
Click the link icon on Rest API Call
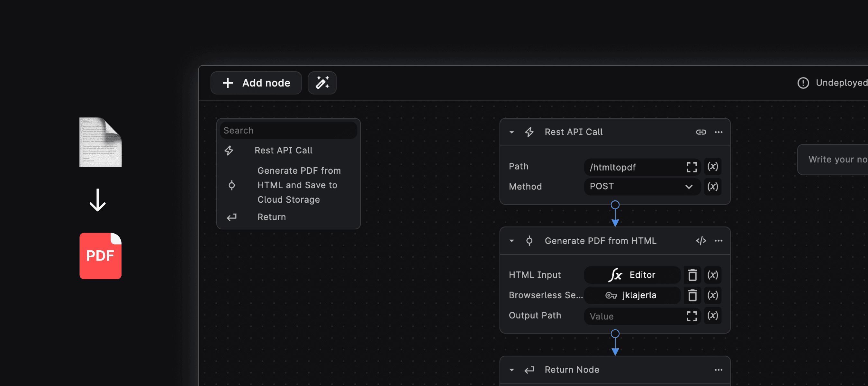click(701, 132)
